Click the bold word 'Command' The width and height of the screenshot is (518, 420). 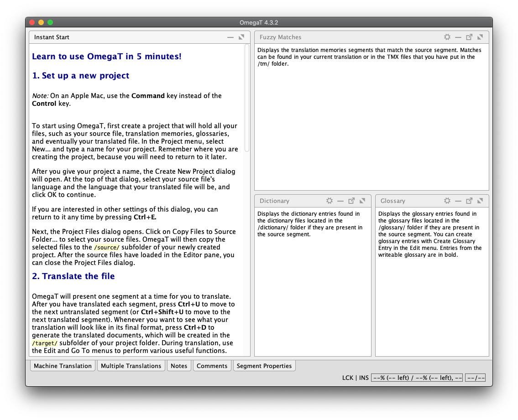click(x=148, y=96)
